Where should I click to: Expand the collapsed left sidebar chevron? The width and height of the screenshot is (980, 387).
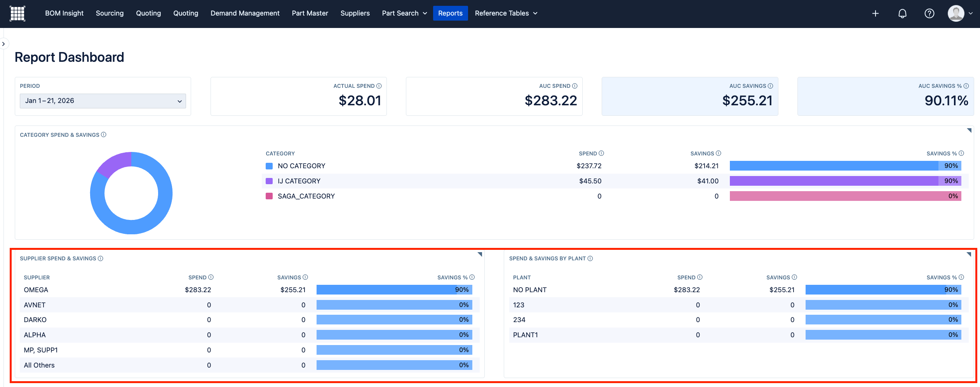click(x=3, y=44)
